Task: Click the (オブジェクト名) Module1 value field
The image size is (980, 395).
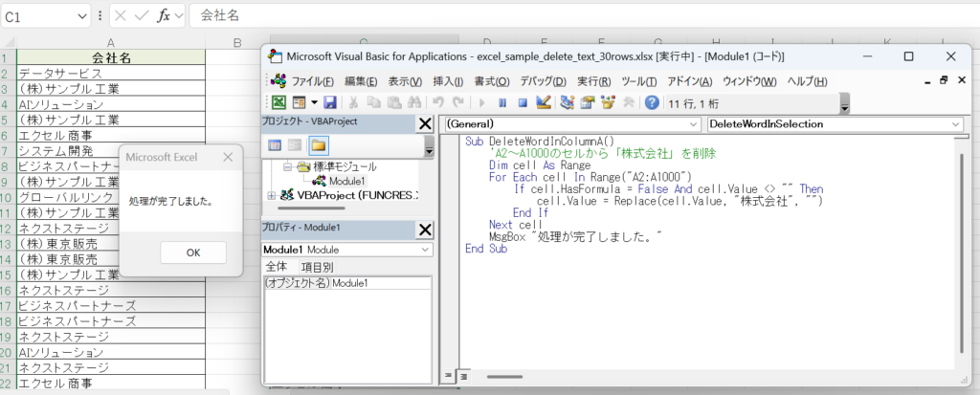Action: (x=381, y=282)
